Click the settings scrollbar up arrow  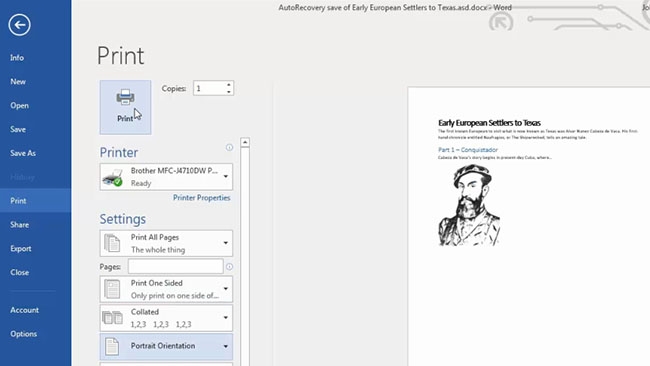pos(245,143)
